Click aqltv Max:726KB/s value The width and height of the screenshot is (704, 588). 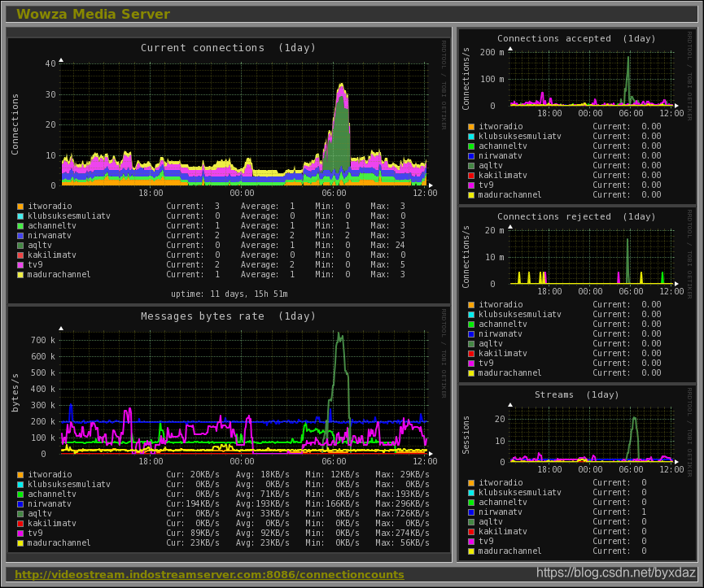[402, 514]
